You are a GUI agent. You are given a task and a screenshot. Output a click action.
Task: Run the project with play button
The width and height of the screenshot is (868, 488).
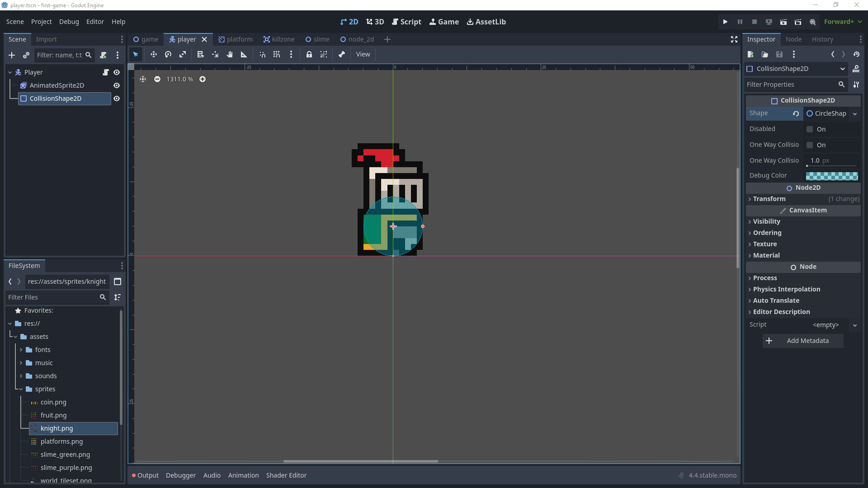click(x=725, y=22)
